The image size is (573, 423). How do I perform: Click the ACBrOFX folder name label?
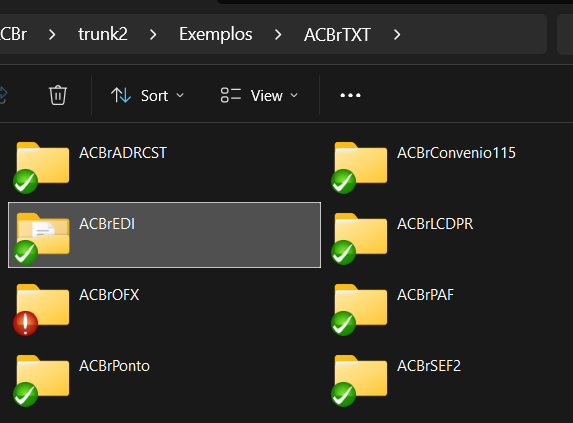tap(109, 295)
